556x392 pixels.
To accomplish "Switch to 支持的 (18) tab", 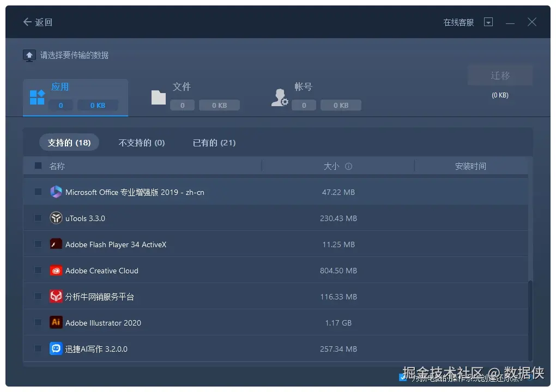I will [x=69, y=142].
